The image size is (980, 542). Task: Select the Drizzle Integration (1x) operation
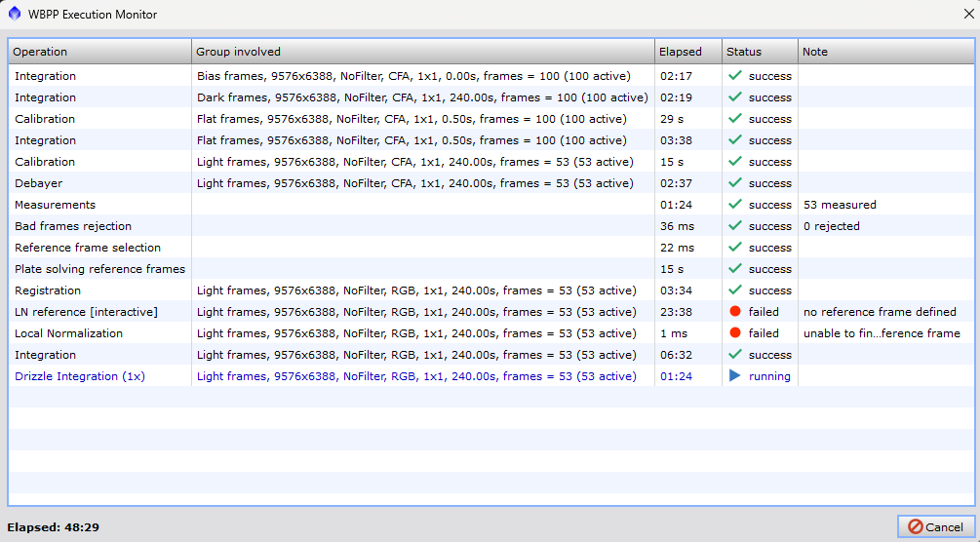pyautogui.click(x=80, y=376)
